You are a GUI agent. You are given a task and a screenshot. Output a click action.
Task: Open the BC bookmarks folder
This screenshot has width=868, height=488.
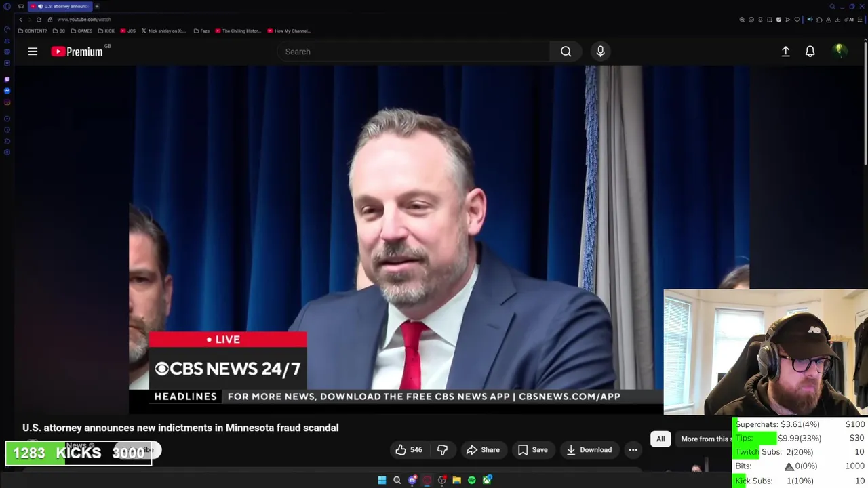tap(59, 30)
